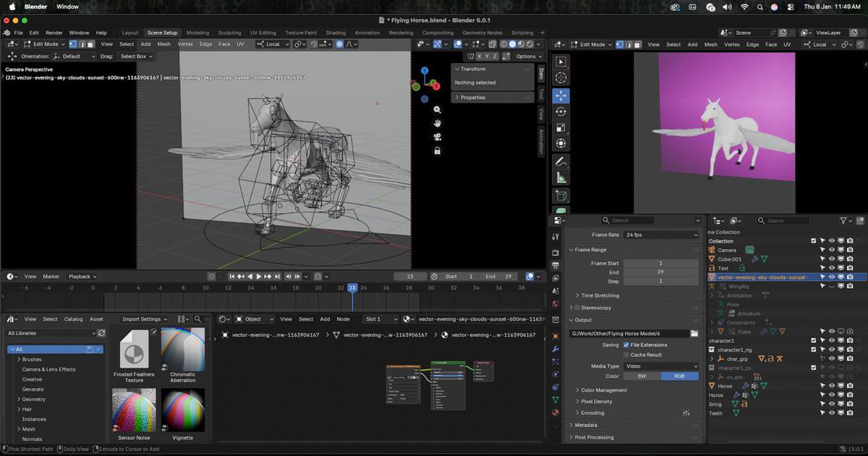Click the zoom magnifier icon in left viewport

(x=438, y=109)
